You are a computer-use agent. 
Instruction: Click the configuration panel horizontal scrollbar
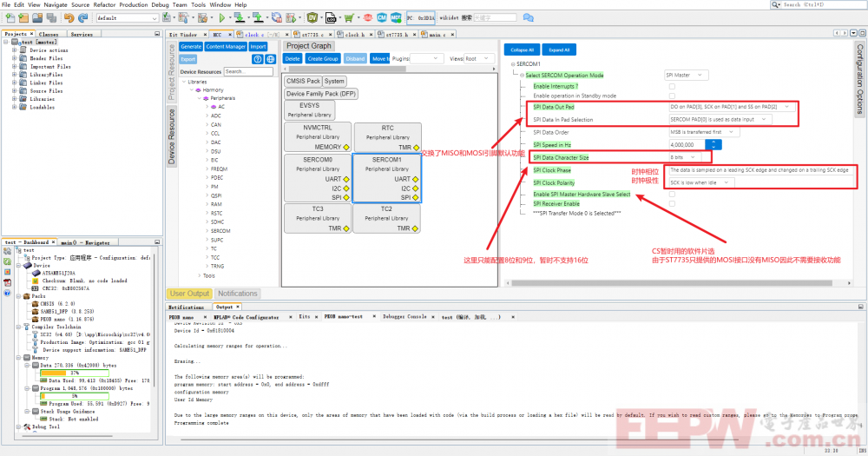tap(672, 282)
